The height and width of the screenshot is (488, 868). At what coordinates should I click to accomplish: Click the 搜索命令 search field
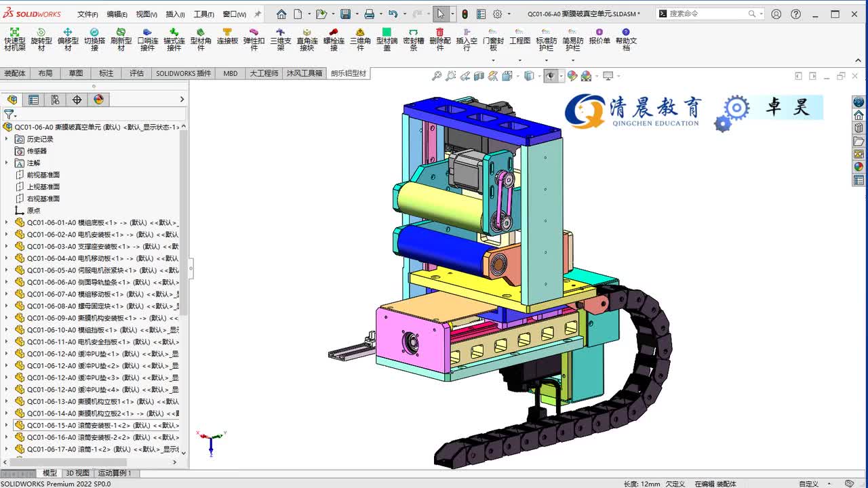point(710,14)
